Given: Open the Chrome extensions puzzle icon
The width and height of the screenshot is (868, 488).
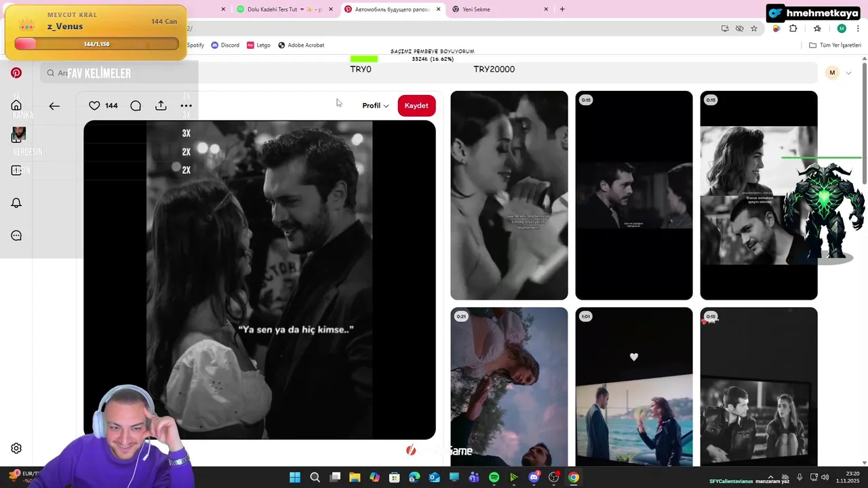Looking at the screenshot, I should pyautogui.click(x=793, y=28).
